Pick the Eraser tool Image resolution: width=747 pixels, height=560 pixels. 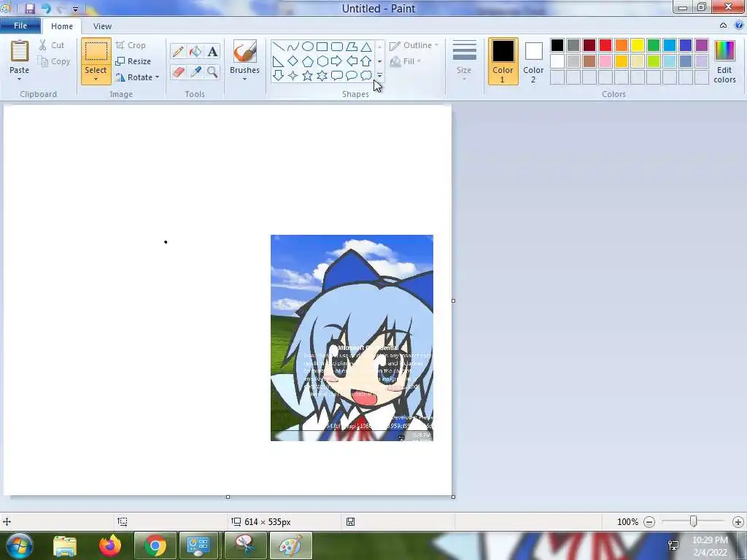point(178,72)
